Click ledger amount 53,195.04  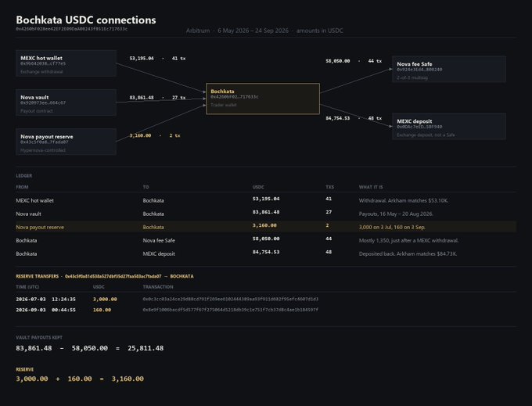[x=266, y=199]
